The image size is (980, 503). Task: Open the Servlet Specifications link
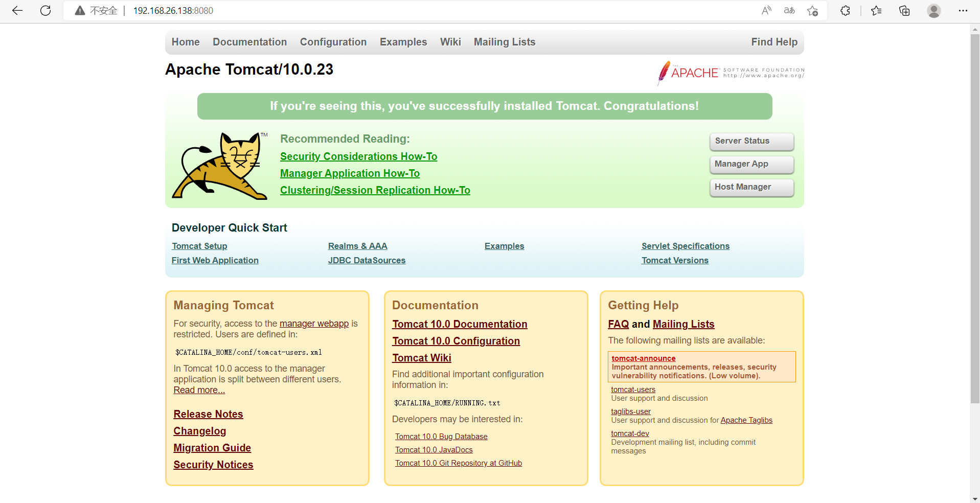(686, 246)
